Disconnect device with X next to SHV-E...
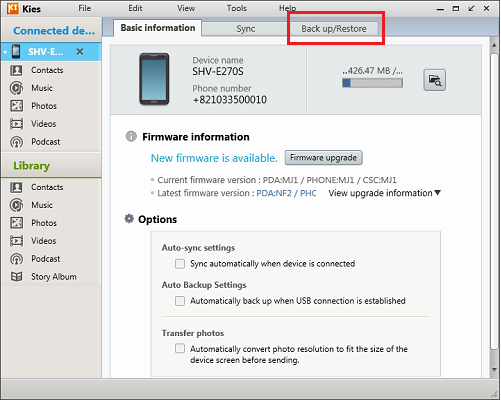This screenshot has height=401, width=501. click(80, 52)
